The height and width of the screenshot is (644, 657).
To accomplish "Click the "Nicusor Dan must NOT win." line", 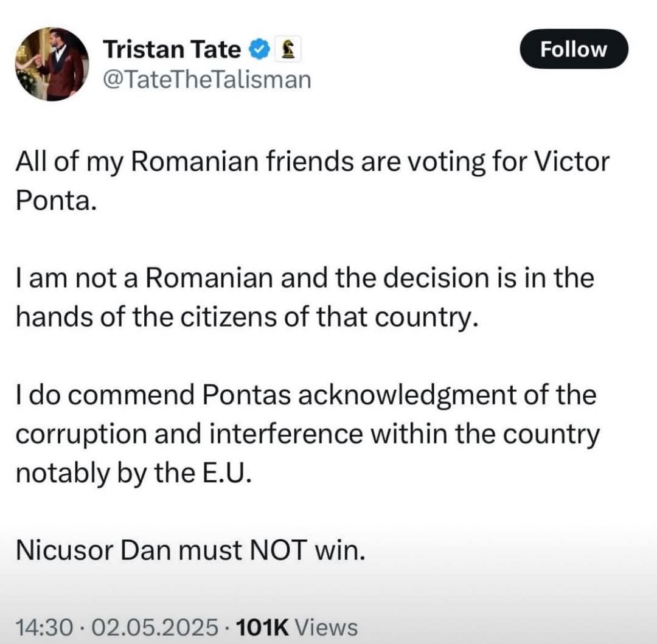I will point(190,550).
